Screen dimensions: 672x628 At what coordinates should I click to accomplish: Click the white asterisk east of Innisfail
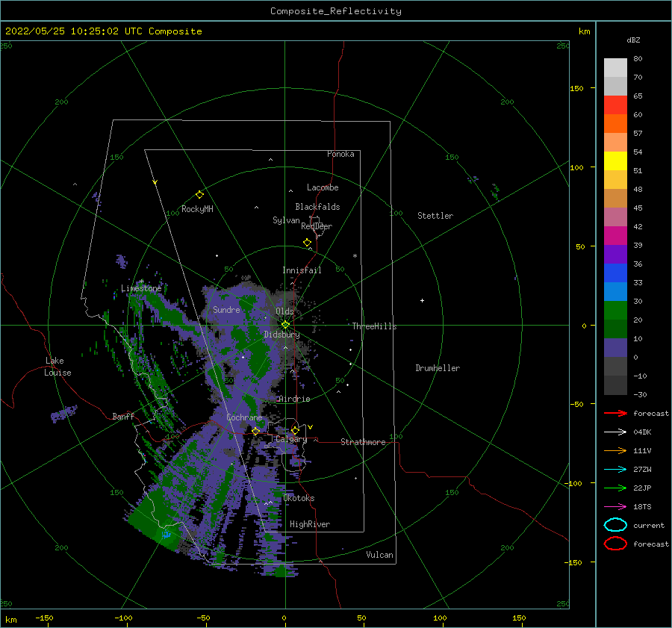[x=355, y=256]
